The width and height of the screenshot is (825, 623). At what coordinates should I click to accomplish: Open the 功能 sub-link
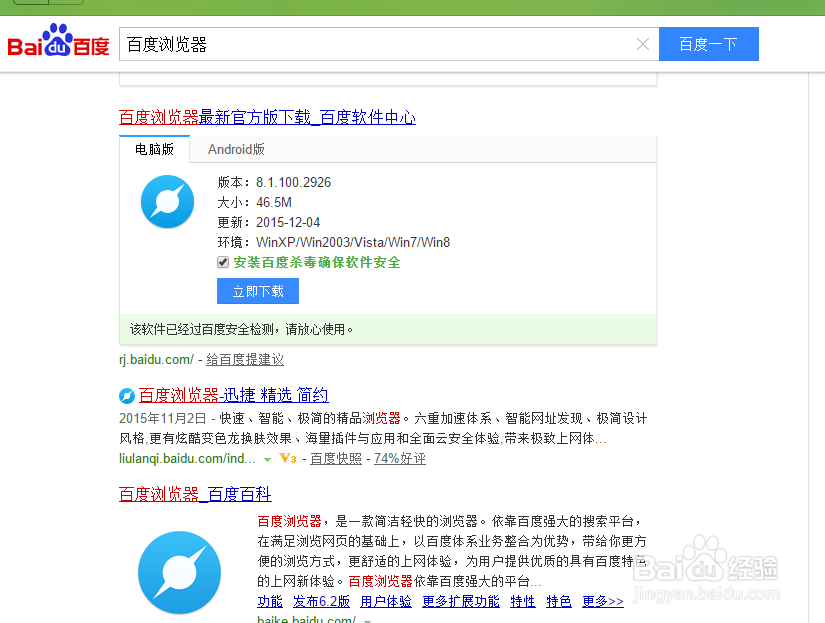click(270, 601)
